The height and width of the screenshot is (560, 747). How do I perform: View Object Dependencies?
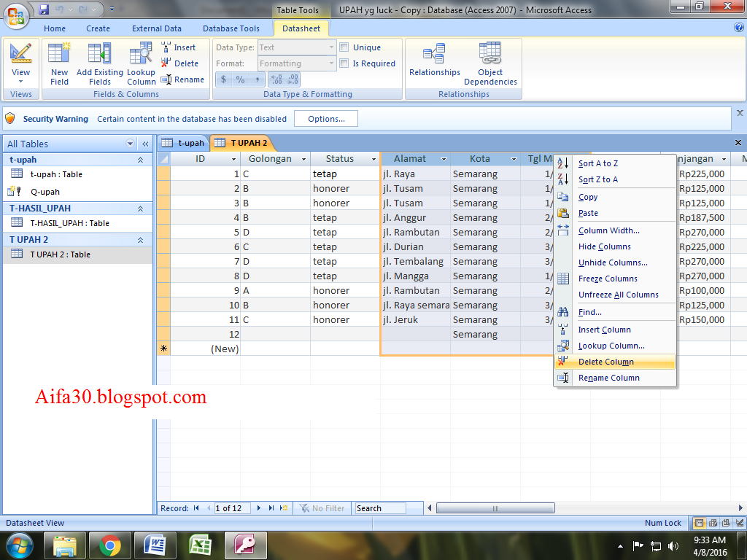point(490,62)
